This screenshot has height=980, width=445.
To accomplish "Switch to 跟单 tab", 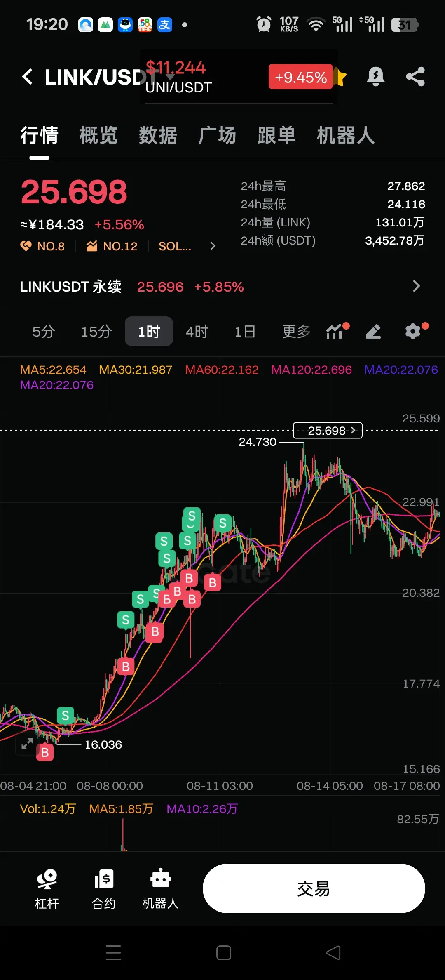I will [x=276, y=135].
